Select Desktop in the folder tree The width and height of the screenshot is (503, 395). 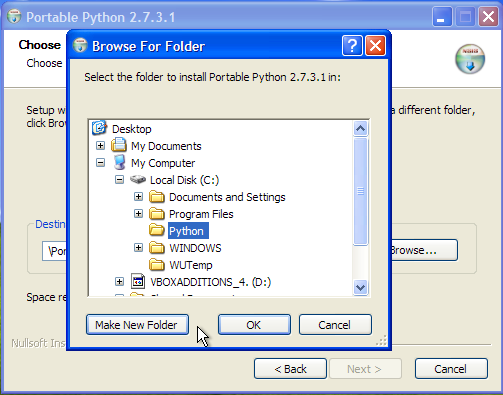132,129
